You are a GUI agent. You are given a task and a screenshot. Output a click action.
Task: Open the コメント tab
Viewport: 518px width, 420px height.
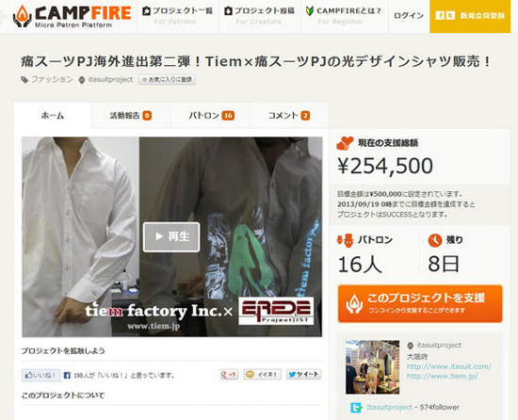coord(289,116)
